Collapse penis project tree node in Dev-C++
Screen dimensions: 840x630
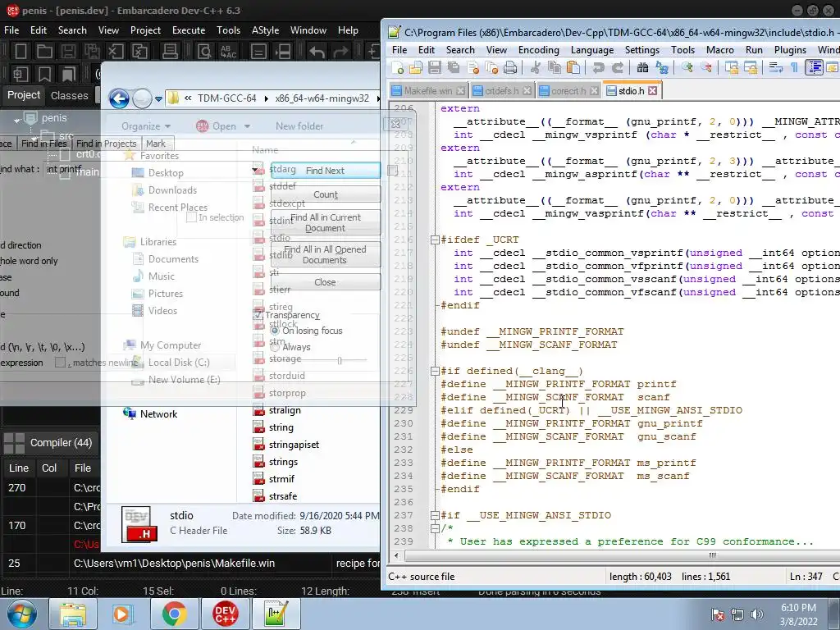pos(17,120)
